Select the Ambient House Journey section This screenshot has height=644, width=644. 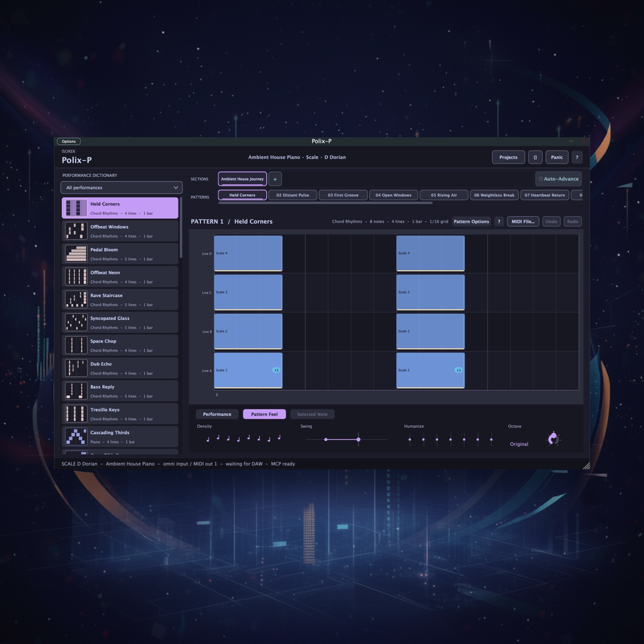point(242,179)
